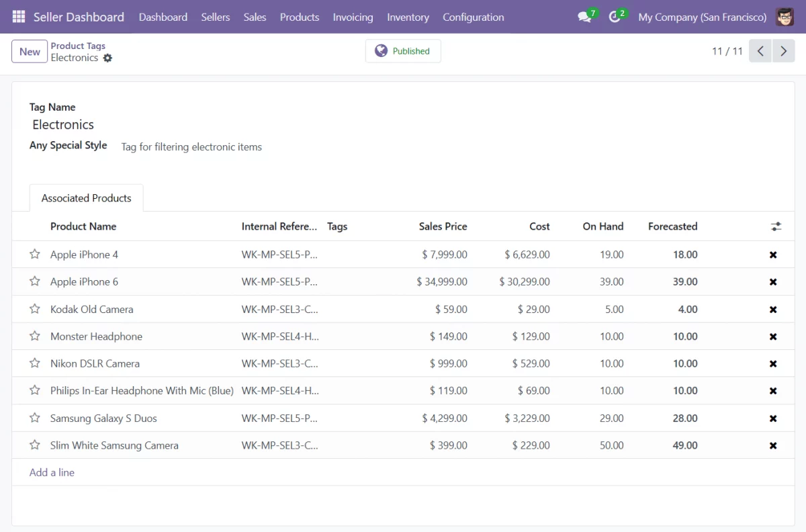Open the Configuration menu

[473, 17]
